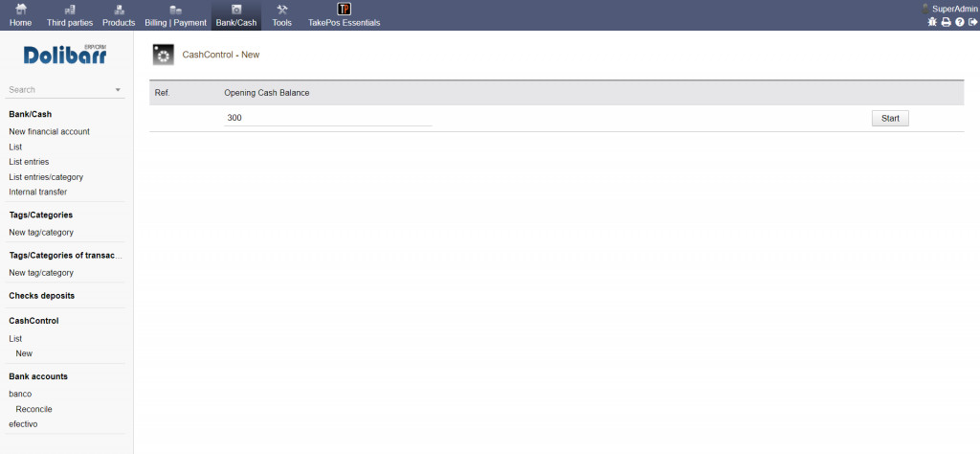Image resolution: width=980 pixels, height=454 pixels.
Task: Open the Reconcile link under banco
Action: [x=33, y=409]
